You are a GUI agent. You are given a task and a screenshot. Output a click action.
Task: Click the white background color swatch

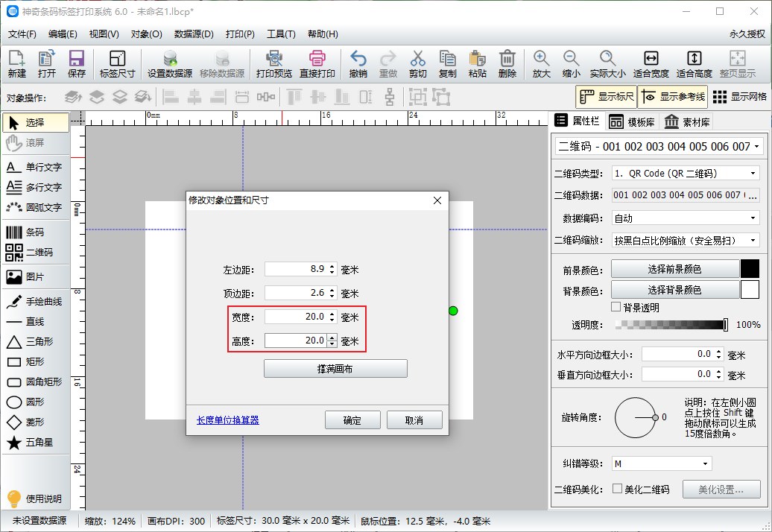click(x=750, y=290)
